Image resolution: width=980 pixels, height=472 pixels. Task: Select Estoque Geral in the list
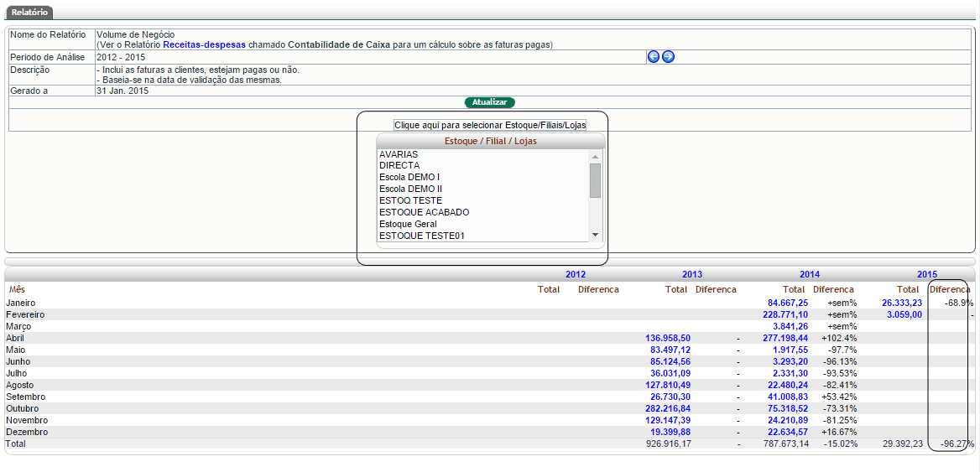click(x=483, y=224)
